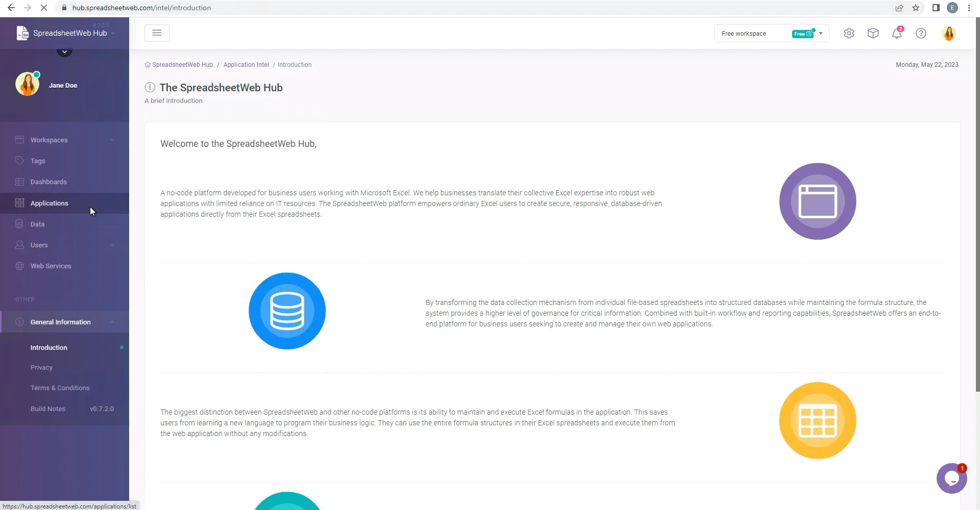Stop loading the page in the browser
The width and height of the screenshot is (980, 510).
[44, 8]
